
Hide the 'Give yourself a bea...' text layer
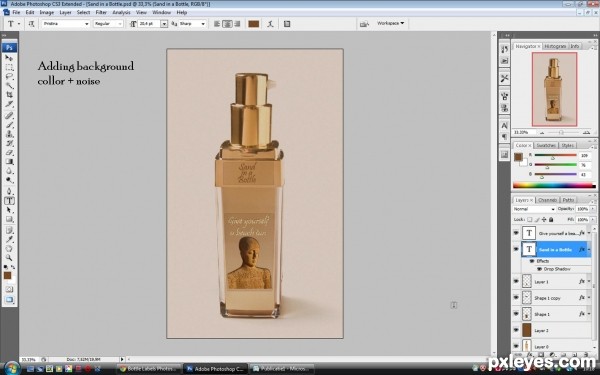[x=516, y=233]
